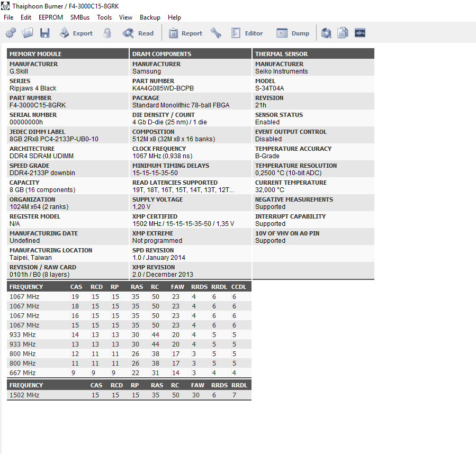
Task: Select XMP revision 2.0 / December 2013
Action: [163, 275]
